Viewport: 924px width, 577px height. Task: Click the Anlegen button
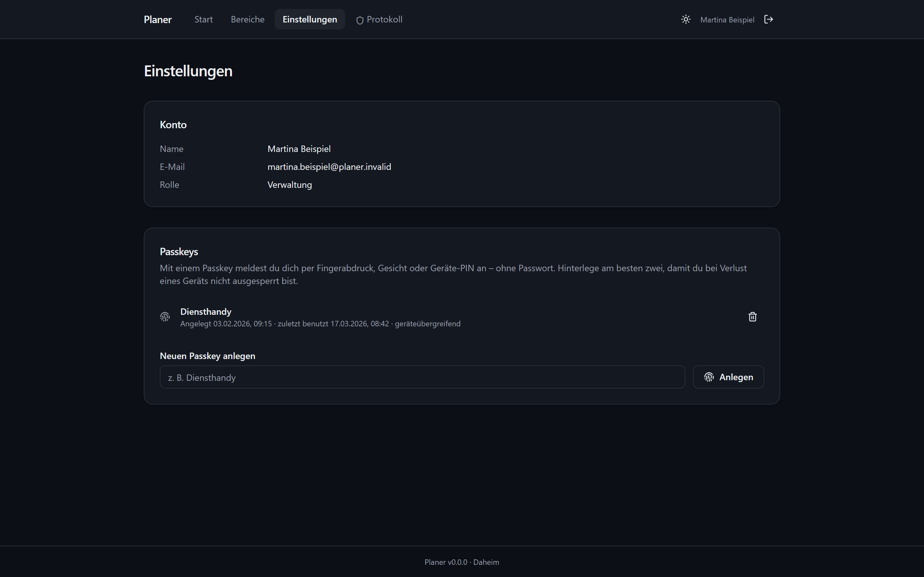click(729, 377)
